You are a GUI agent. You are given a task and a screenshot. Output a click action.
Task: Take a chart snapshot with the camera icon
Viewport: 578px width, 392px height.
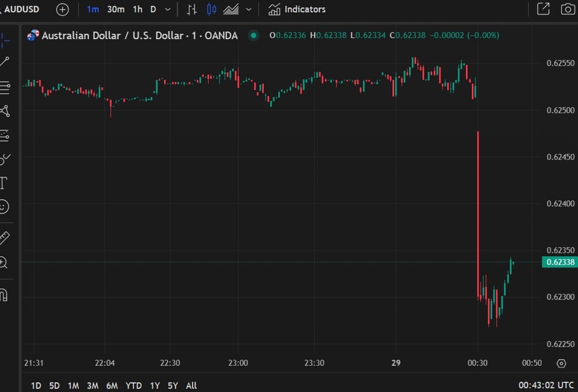tap(567, 9)
